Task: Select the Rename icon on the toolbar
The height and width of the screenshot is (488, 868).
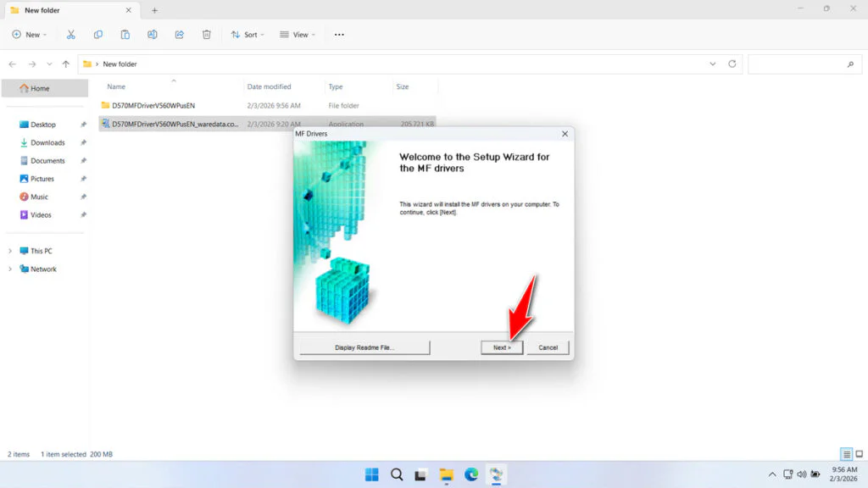Action: click(x=153, y=34)
